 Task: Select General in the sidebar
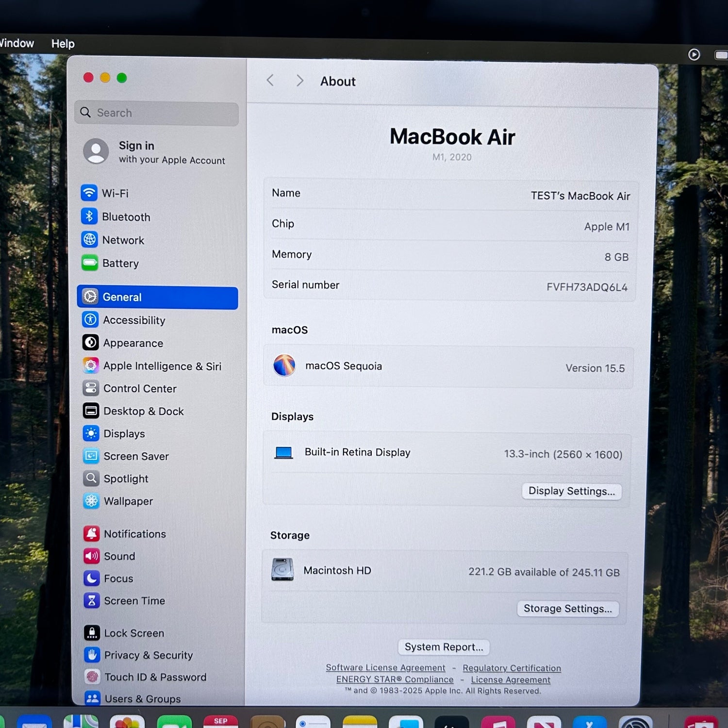pos(157,297)
